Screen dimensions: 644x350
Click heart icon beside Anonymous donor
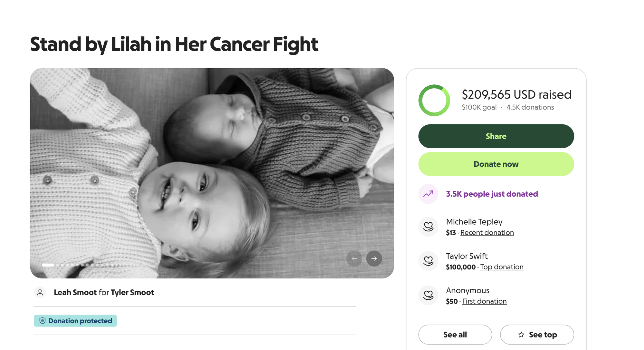(428, 295)
